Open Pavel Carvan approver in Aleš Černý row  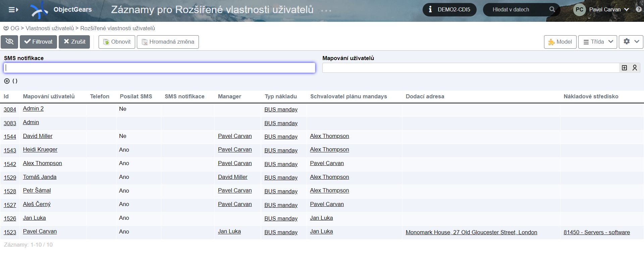pos(327,204)
